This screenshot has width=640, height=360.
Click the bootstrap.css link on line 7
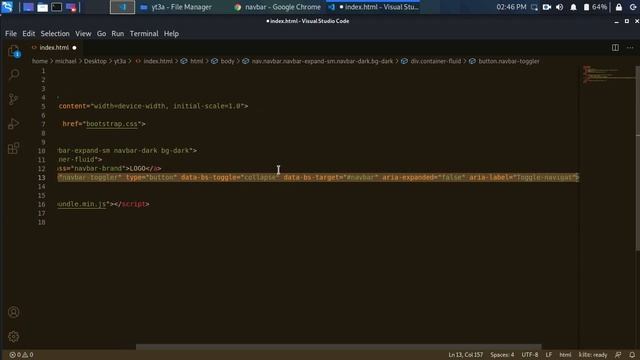(x=112, y=124)
